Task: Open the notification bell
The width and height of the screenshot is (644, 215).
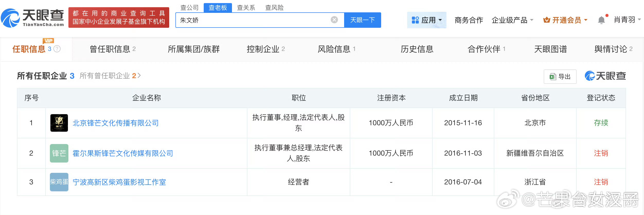Action: point(601,20)
